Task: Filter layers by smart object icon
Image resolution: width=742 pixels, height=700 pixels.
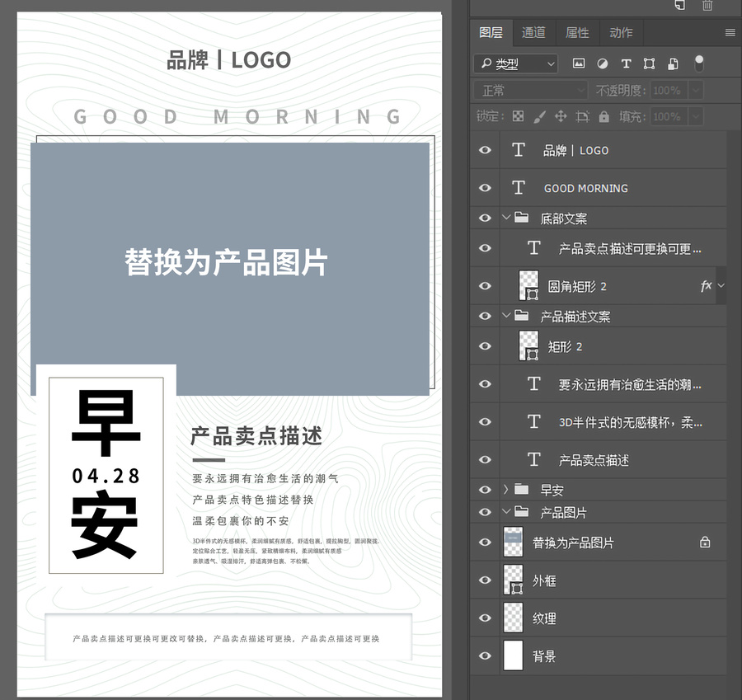Action: click(x=673, y=63)
